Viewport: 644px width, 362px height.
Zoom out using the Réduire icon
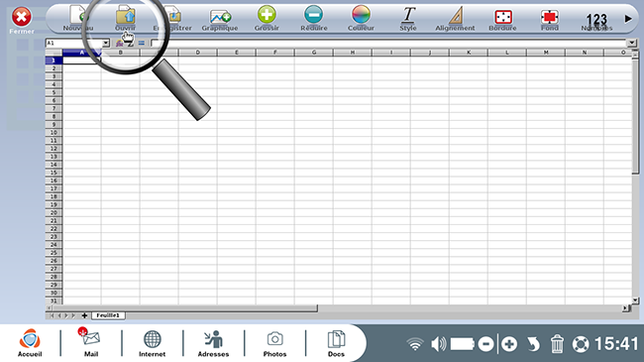tap(314, 18)
